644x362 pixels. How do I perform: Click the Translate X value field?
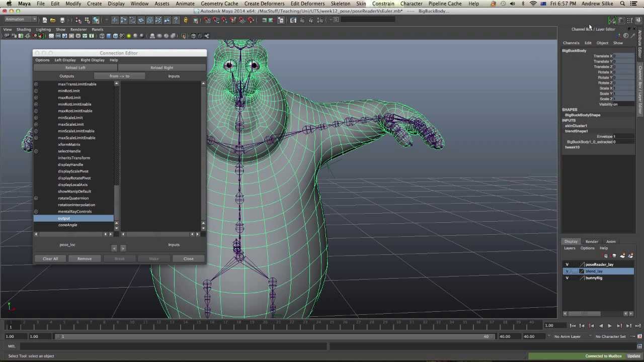point(623,56)
